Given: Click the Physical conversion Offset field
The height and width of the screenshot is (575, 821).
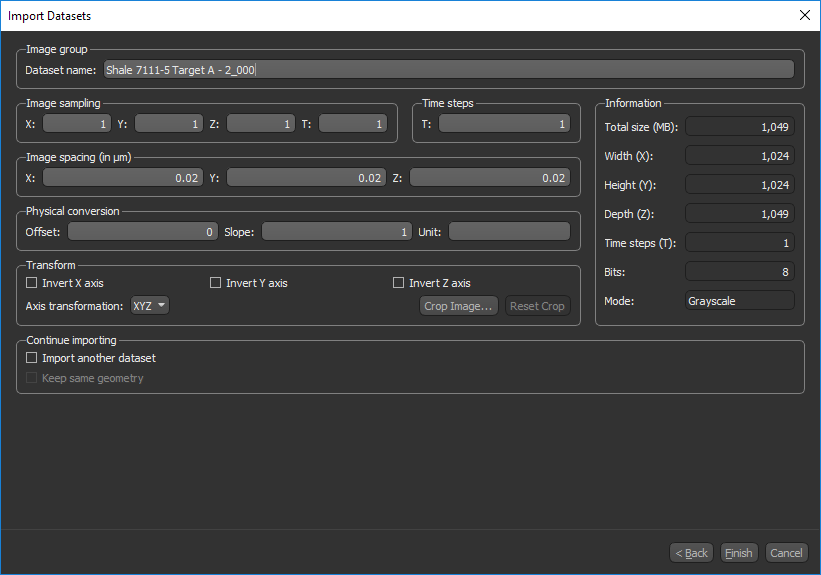Looking at the screenshot, I should 142,232.
